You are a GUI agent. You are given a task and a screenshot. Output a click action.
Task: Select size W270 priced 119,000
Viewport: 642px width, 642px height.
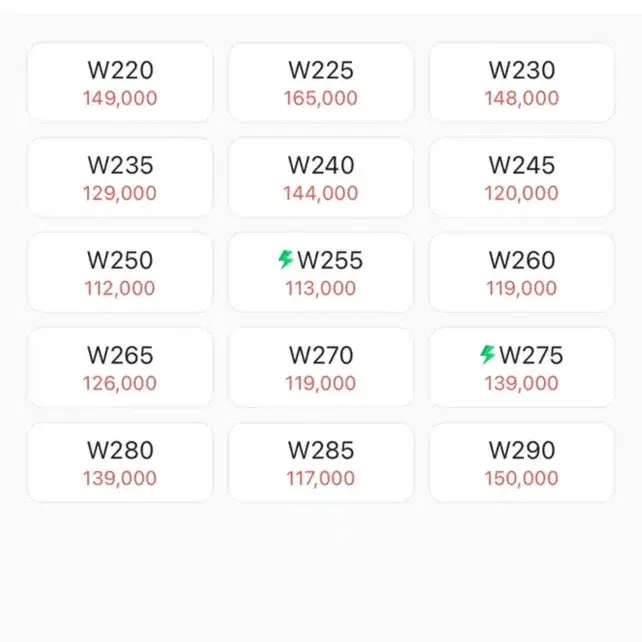(x=321, y=367)
